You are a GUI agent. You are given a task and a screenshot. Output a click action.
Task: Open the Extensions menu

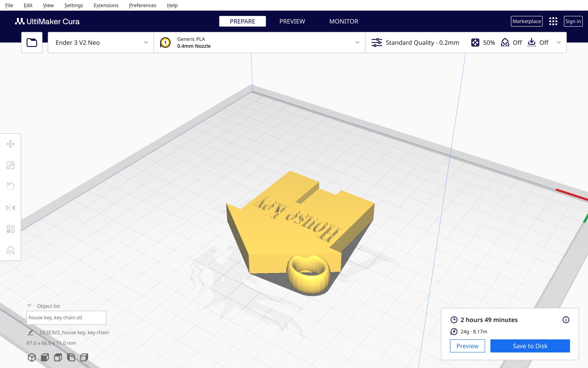[x=106, y=5]
